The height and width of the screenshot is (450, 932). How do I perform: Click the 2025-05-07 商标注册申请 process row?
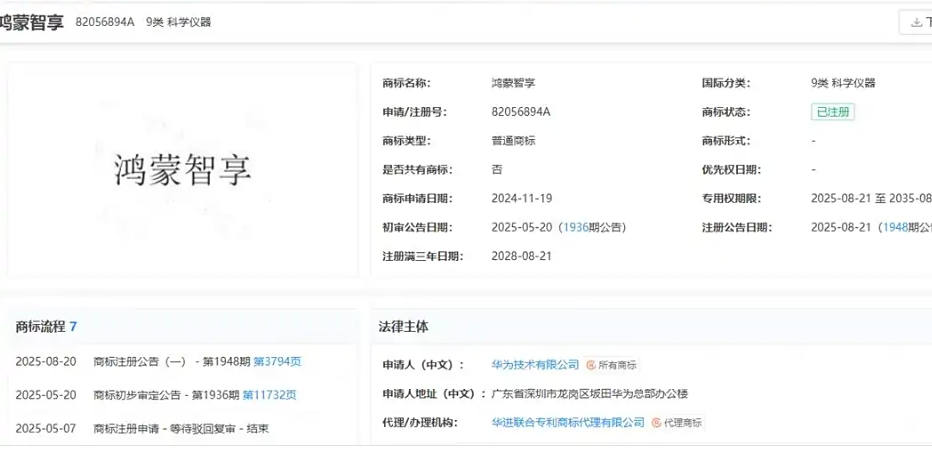tap(142, 428)
